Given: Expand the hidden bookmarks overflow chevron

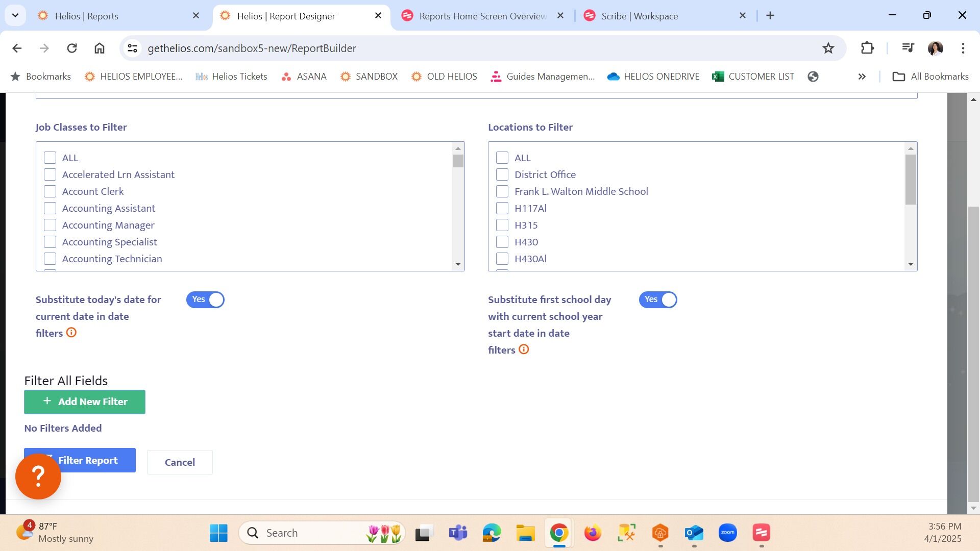Looking at the screenshot, I should [x=862, y=77].
